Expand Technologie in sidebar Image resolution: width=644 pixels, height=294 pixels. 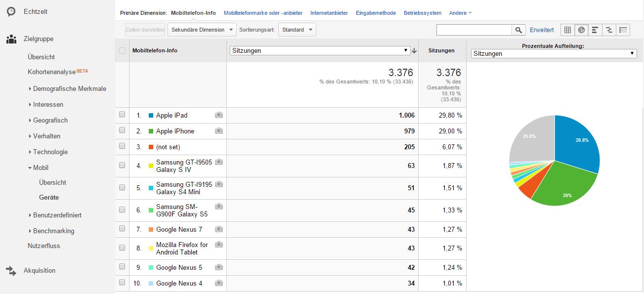coord(48,152)
